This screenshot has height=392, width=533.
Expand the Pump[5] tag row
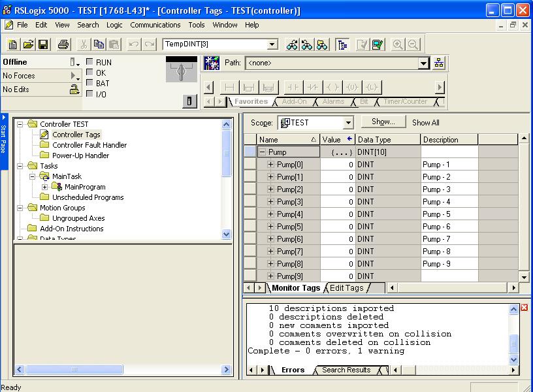(270, 227)
